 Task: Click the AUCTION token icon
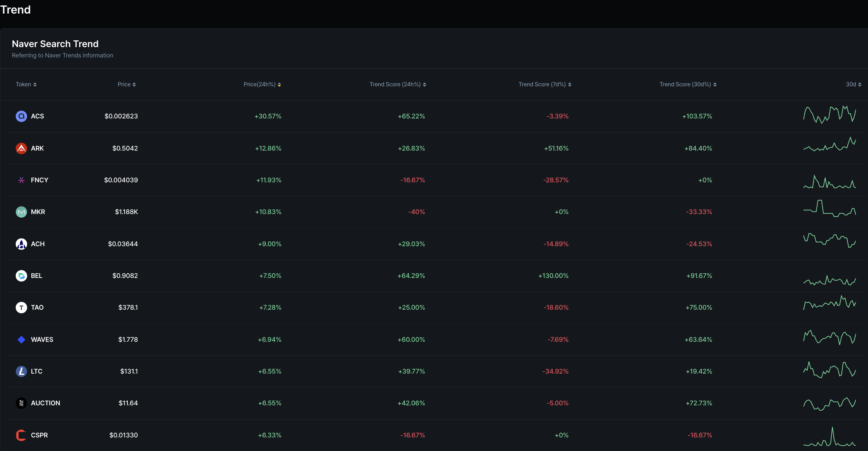click(21, 403)
